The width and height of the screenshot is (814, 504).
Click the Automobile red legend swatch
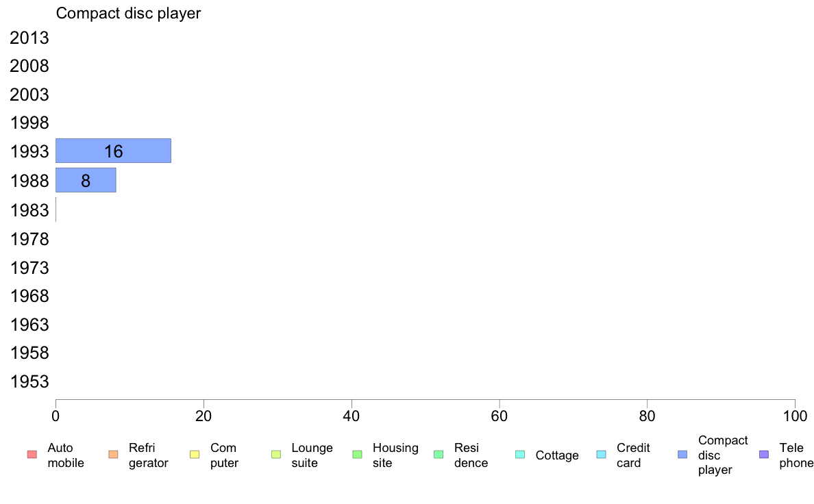point(32,455)
